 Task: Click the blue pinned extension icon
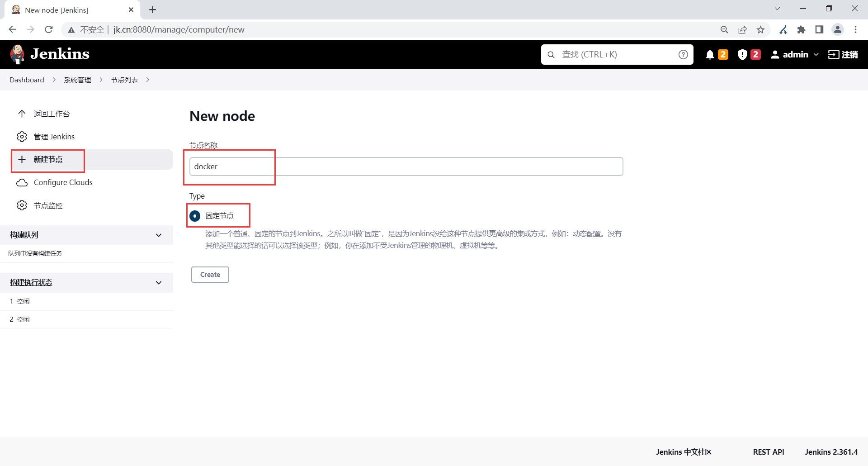coord(783,29)
